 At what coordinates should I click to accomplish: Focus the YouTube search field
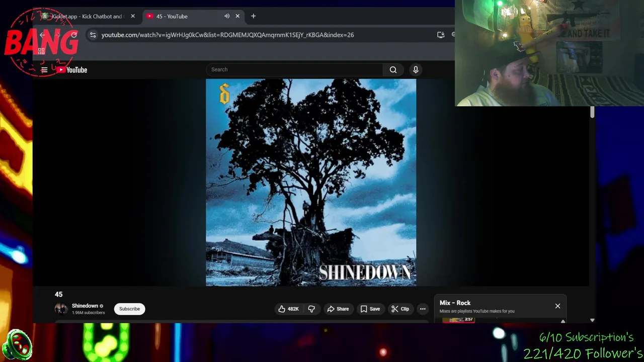(294, 70)
